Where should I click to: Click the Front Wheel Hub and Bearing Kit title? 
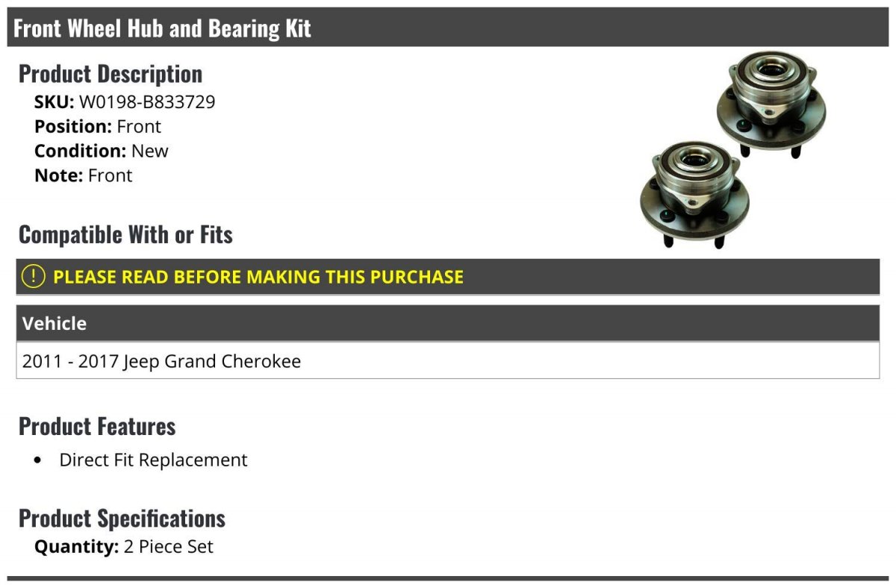[x=162, y=28]
